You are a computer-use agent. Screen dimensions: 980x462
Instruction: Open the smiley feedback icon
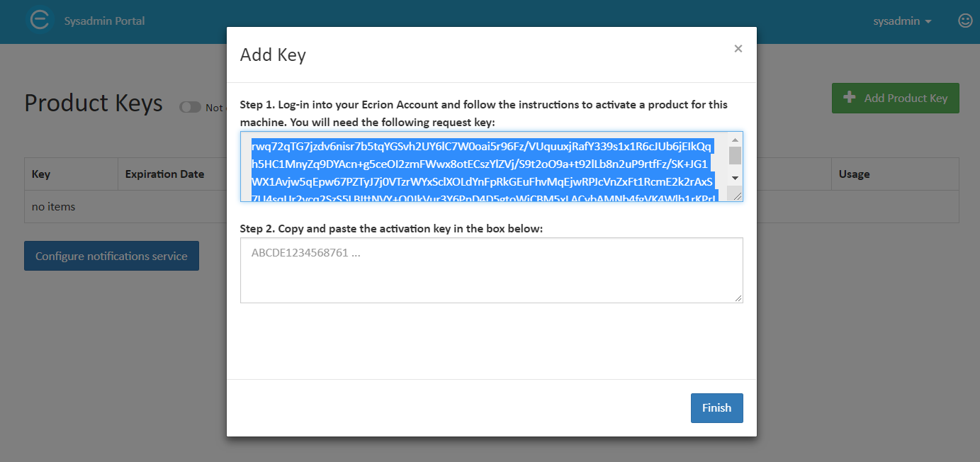point(965,21)
